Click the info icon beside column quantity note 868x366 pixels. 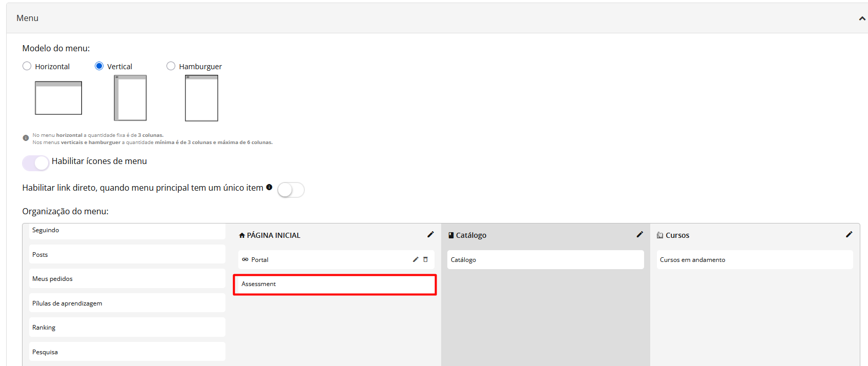tap(26, 138)
